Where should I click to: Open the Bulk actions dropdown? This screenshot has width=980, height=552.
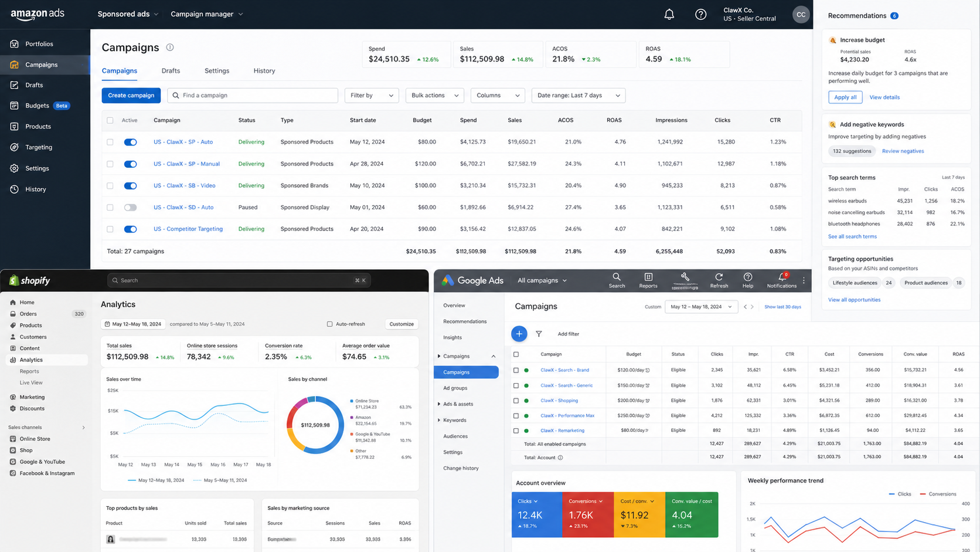pyautogui.click(x=434, y=95)
